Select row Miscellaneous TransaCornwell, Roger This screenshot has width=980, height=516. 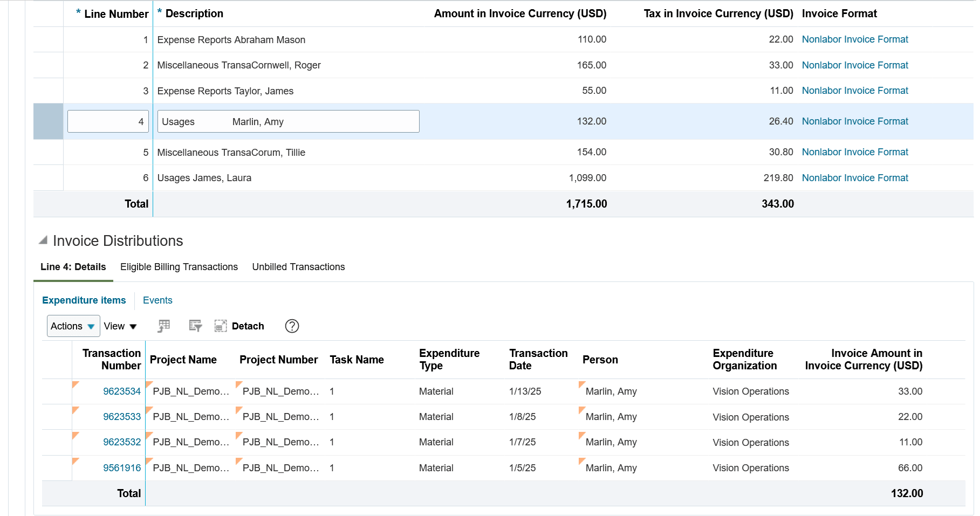[503, 65]
